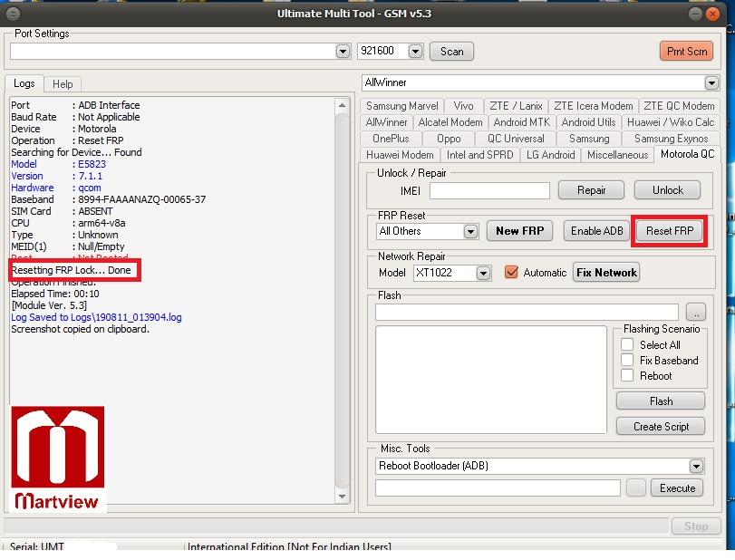The height and width of the screenshot is (560, 735).
Task: Click the New FRP button
Action: 520,231
